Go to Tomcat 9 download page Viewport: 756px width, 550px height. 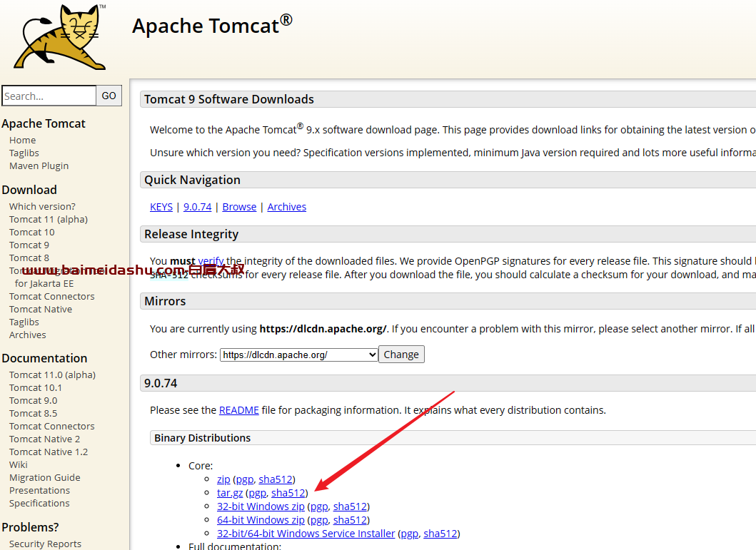[x=29, y=245]
